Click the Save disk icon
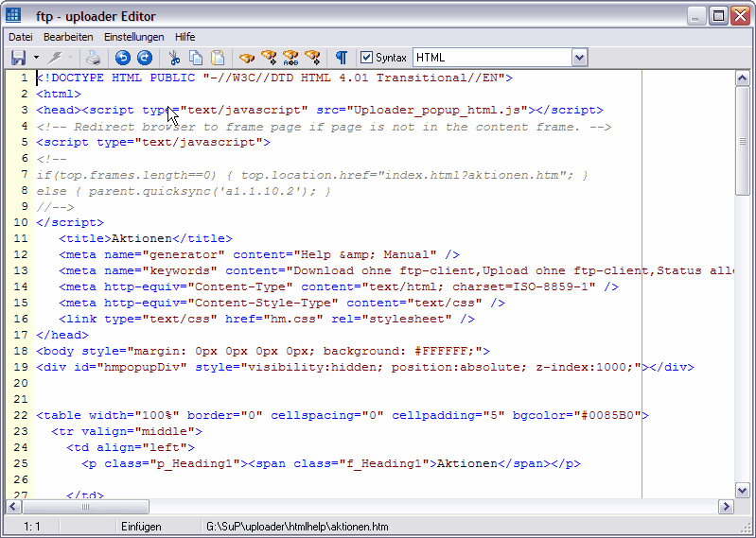 18,58
